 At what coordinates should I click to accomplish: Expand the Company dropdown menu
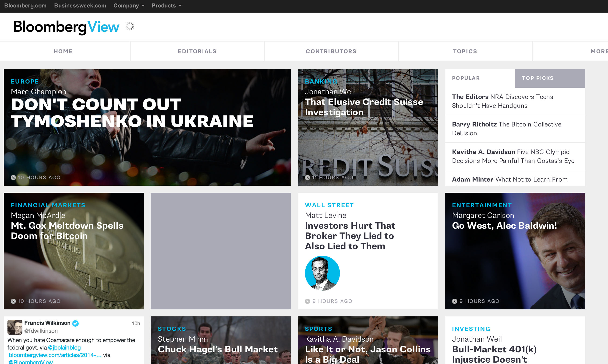(129, 6)
